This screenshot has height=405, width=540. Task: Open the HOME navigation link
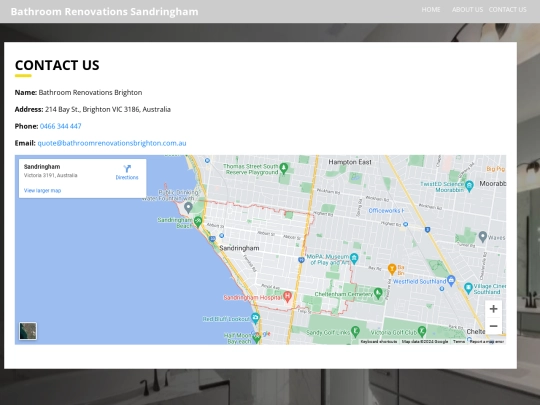(x=431, y=10)
